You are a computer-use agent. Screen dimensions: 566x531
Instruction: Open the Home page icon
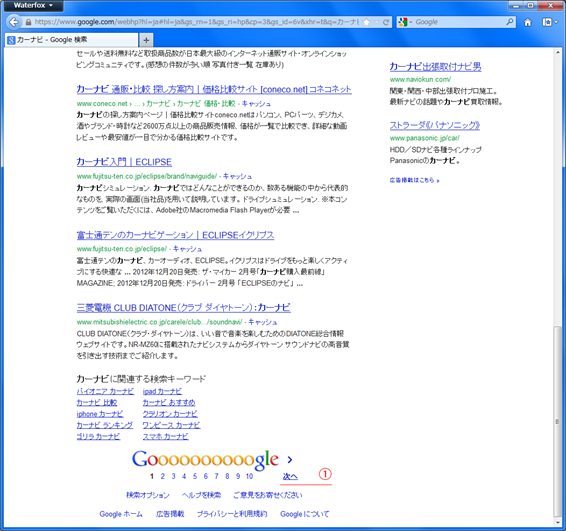tap(527, 22)
